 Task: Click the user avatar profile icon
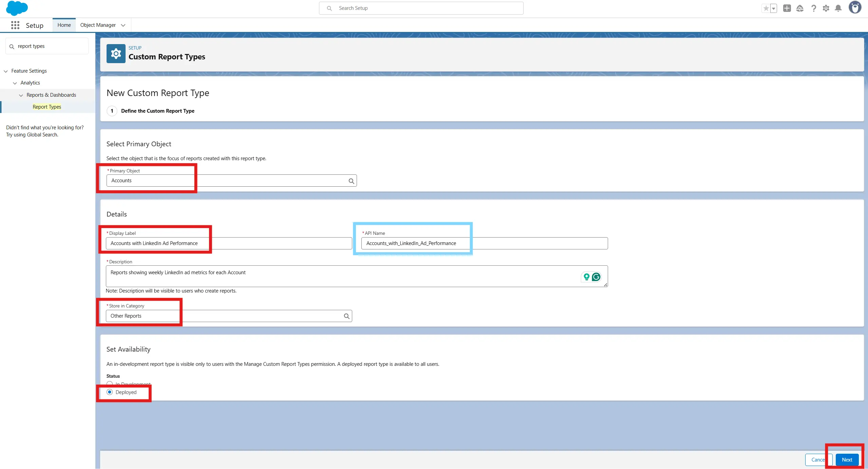coord(855,7)
